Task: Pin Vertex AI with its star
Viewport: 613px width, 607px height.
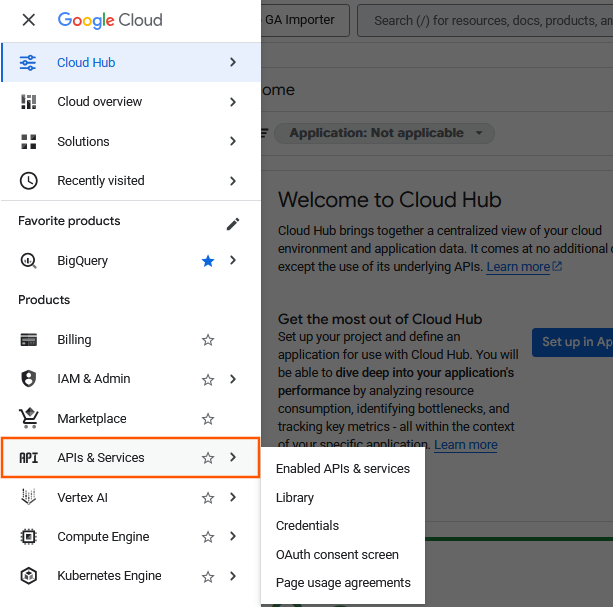Action: [208, 497]
